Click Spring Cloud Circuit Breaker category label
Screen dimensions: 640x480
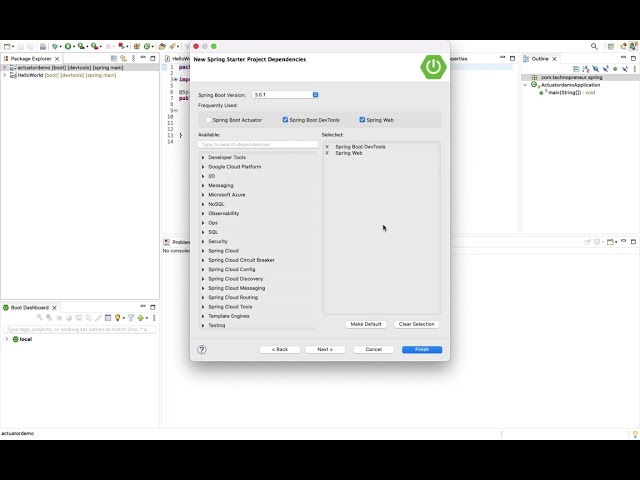(x=241, y=260)
